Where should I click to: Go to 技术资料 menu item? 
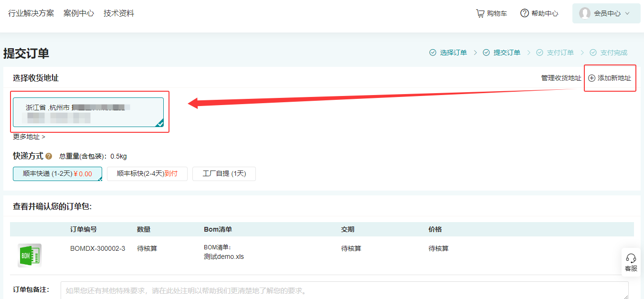tap(119, 13)
